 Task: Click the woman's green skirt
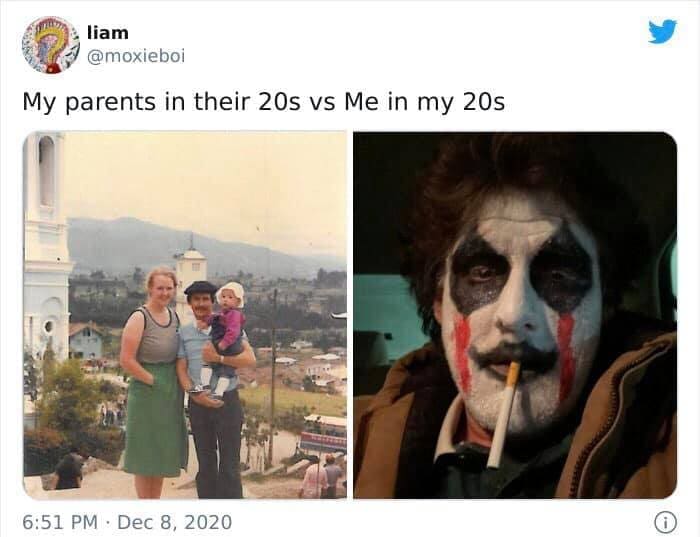(156, 420)
